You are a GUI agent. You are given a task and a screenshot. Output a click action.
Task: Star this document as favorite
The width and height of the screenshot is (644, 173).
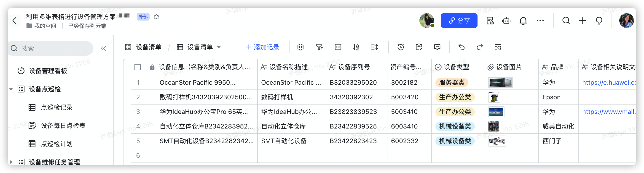pos(156,17)
